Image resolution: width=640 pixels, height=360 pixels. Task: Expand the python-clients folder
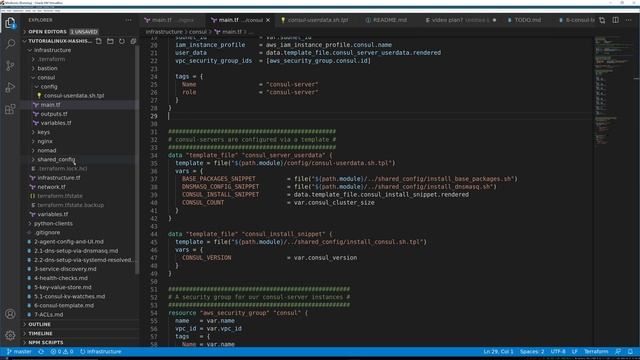coord(80,223)
